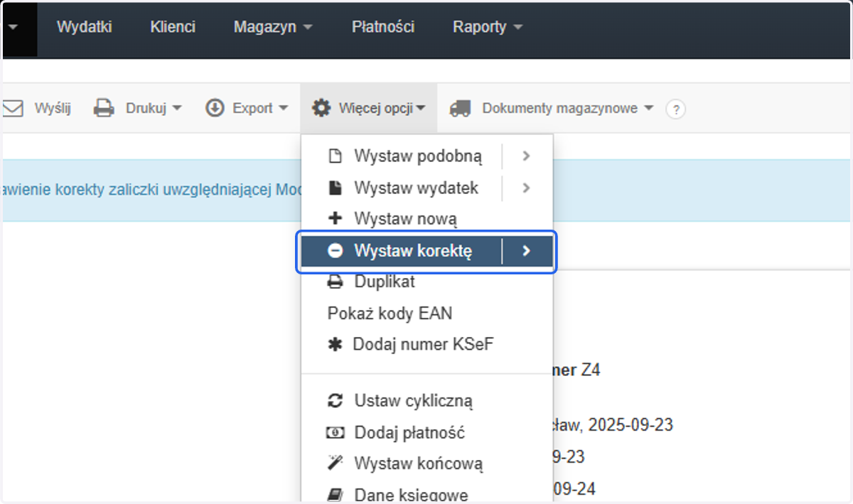Click the asterisk icon by Dodaj numer KSeF
Image resolution: width=853 pixels, height=504 pixels.
click(x=334, y=344)
